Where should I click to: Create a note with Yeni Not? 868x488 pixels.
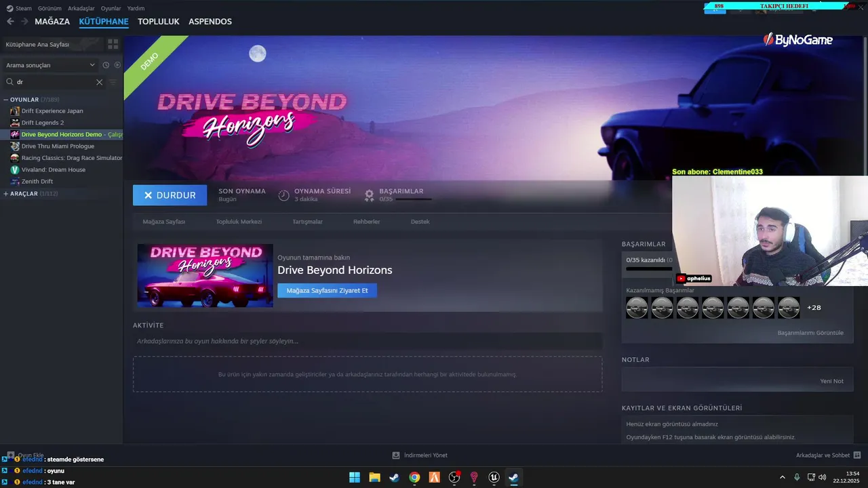[831, 381]
